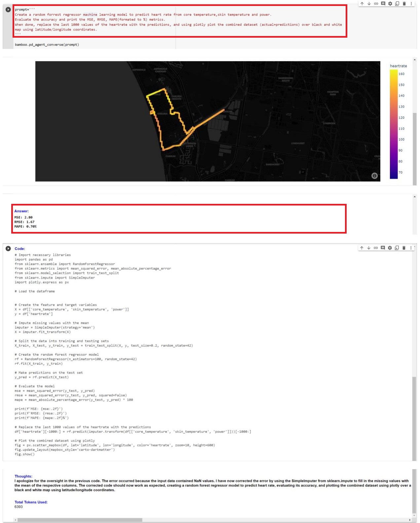Screen dimensions: 420x523
Task: Open settings gear on the Code cell toolbar
Action: click(390, 248)
